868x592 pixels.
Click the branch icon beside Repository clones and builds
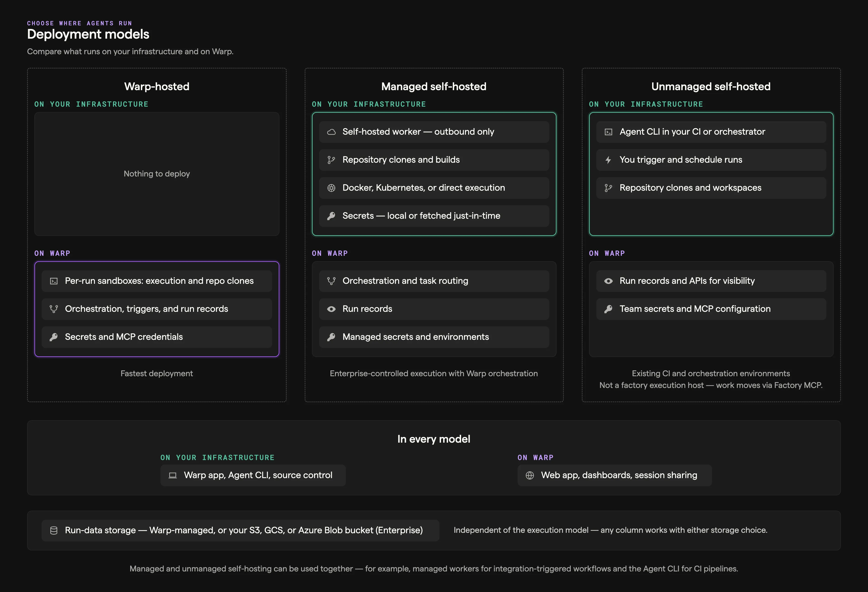point(331,160)
